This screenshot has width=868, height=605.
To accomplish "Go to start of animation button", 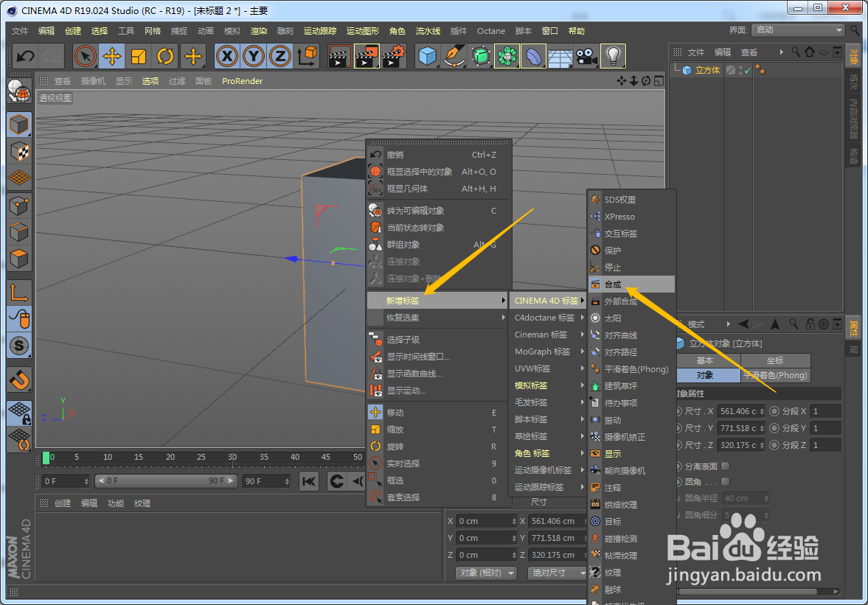I will click(309, 481).
